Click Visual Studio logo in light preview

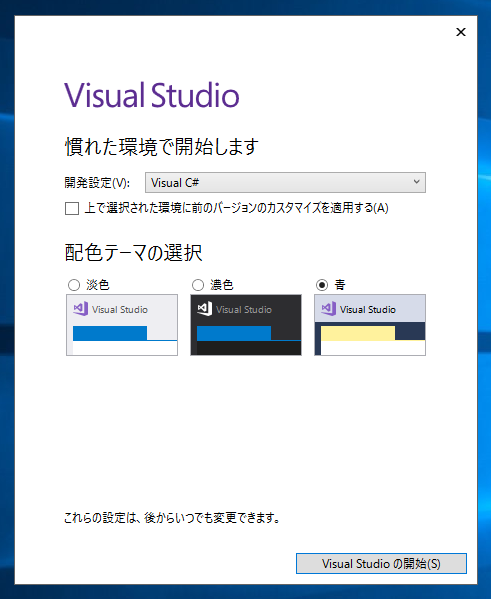tap(81, 309)
